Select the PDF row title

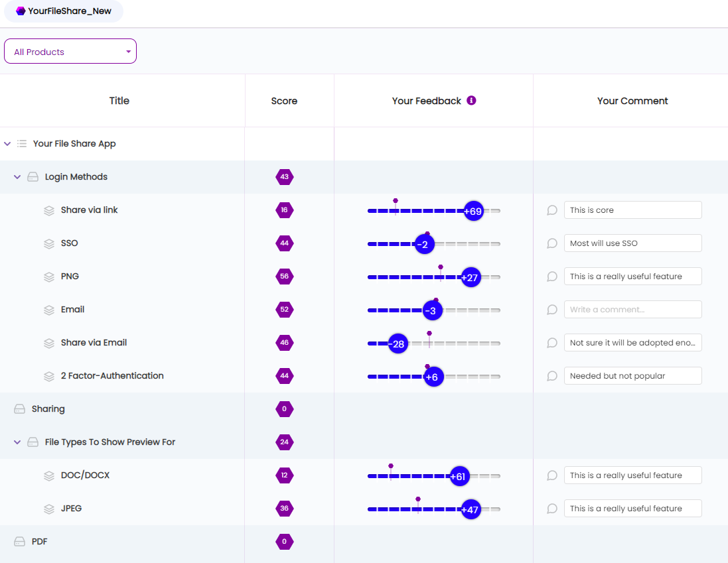point(40,542)
